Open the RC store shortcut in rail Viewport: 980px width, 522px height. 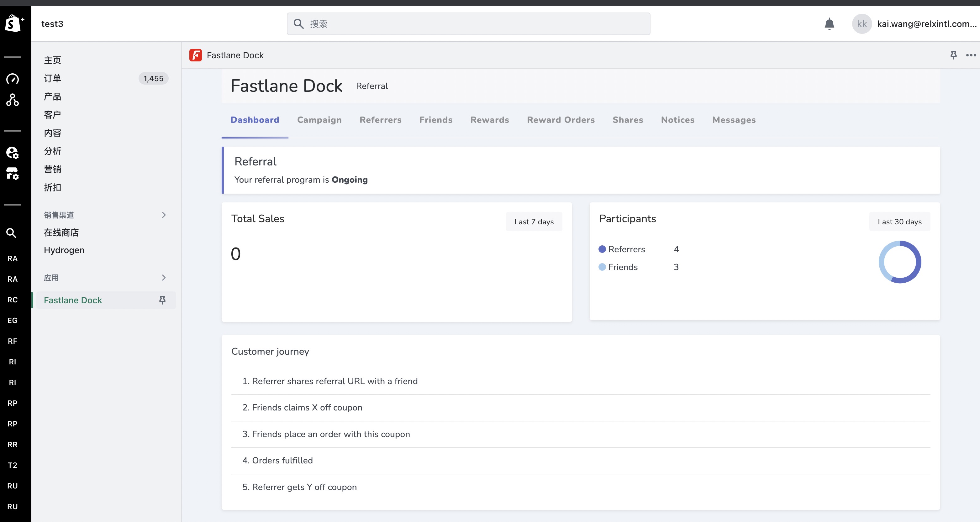coord(13,300)
